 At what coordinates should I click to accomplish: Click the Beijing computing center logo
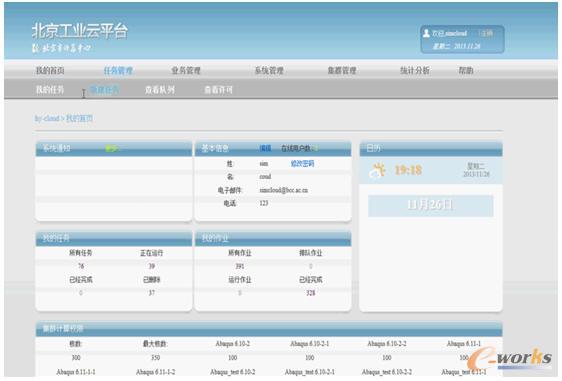[62, 48]
